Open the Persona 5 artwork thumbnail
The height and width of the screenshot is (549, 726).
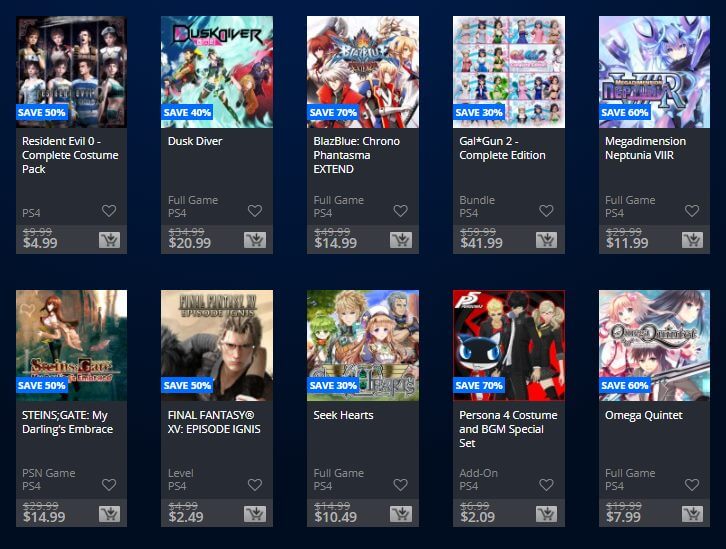509,345
